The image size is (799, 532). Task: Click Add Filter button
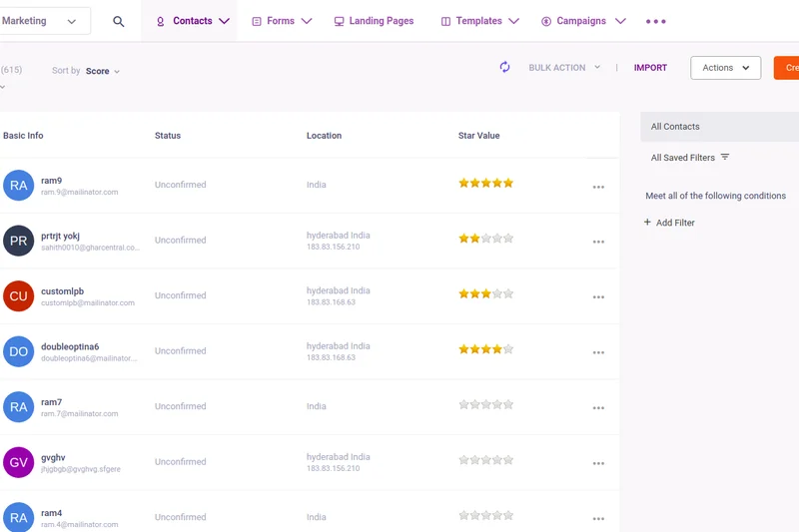(x=669, y=223)
